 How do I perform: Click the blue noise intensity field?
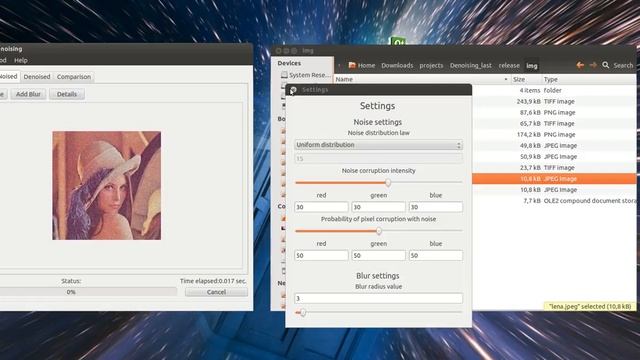tap(436, 207)
